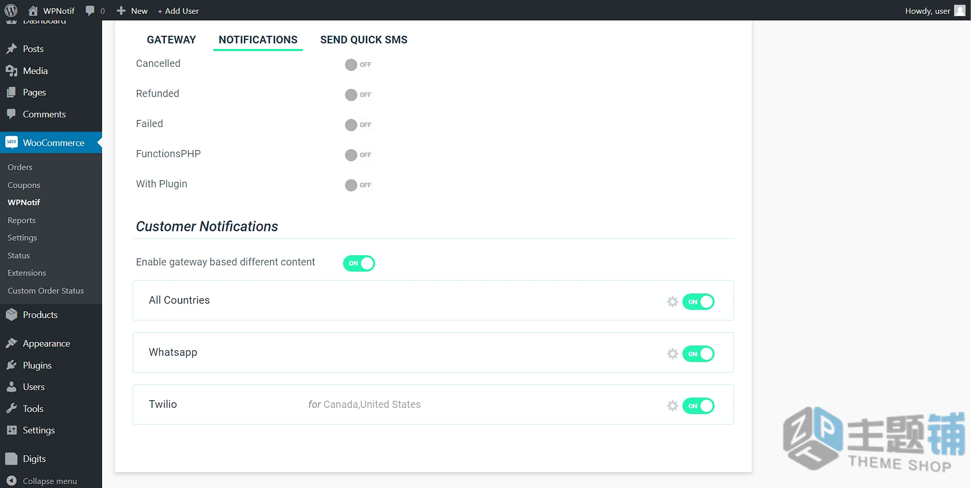
Task: Click the WordPress logo icon
Action: [11, 10]
